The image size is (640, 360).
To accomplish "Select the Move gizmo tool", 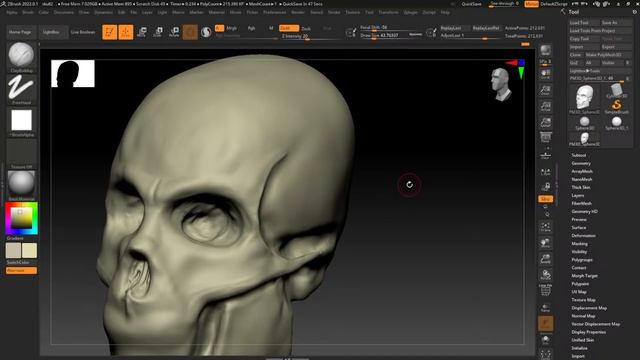I will [x=142, y=32].
